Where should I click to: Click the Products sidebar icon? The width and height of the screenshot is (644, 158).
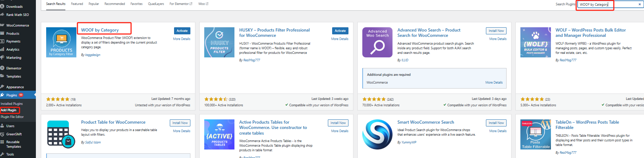click(2, 33)
